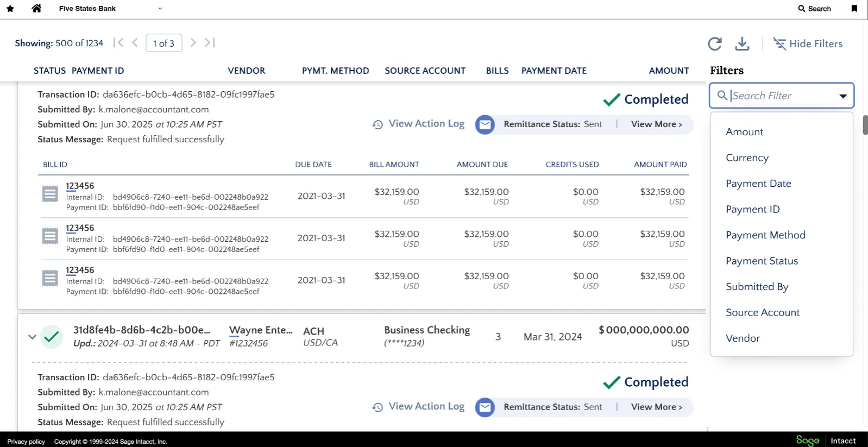
Task: Open View Action Log in lower transaction
Action: (x=418, y=407)
